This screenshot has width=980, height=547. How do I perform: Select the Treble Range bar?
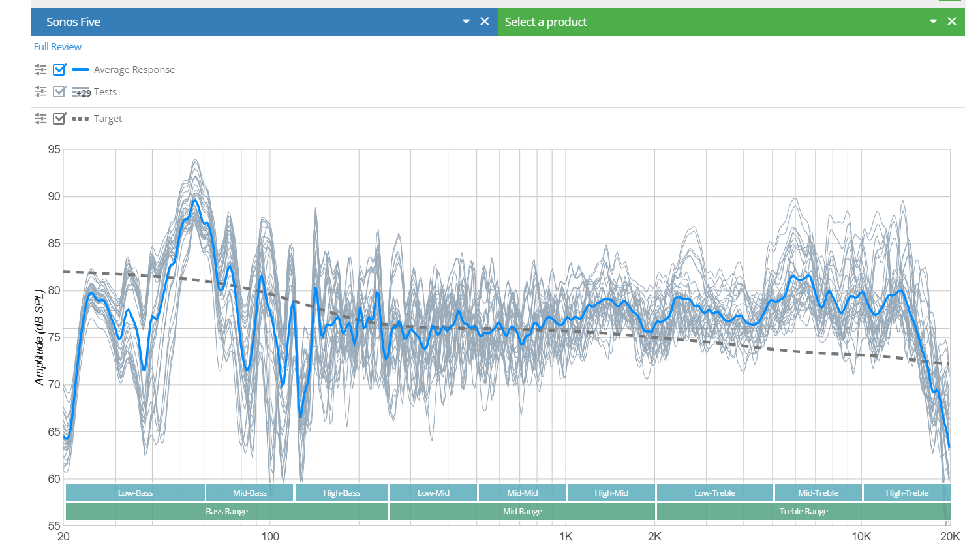[804, 511]
